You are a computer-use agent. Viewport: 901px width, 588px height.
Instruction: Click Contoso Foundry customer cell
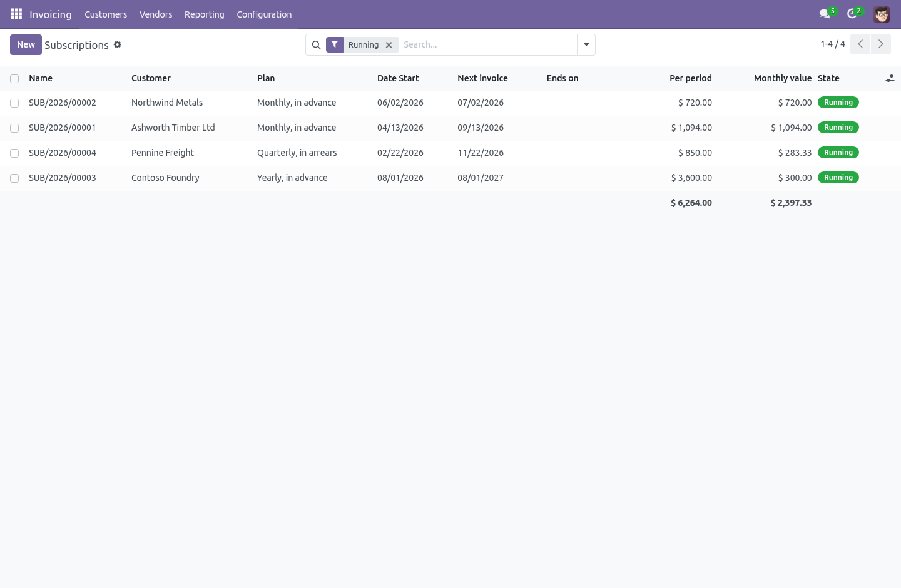click(165, 178)
